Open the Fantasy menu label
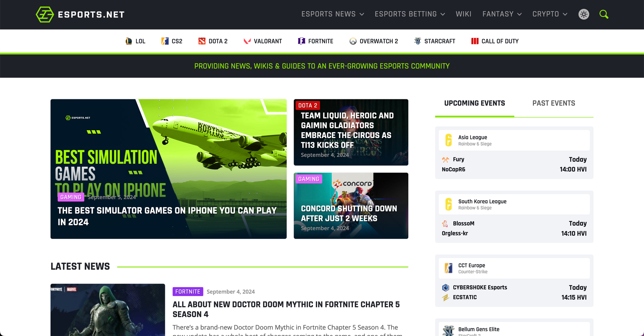Viewport: 644px width, 336px height. [498, 14]
